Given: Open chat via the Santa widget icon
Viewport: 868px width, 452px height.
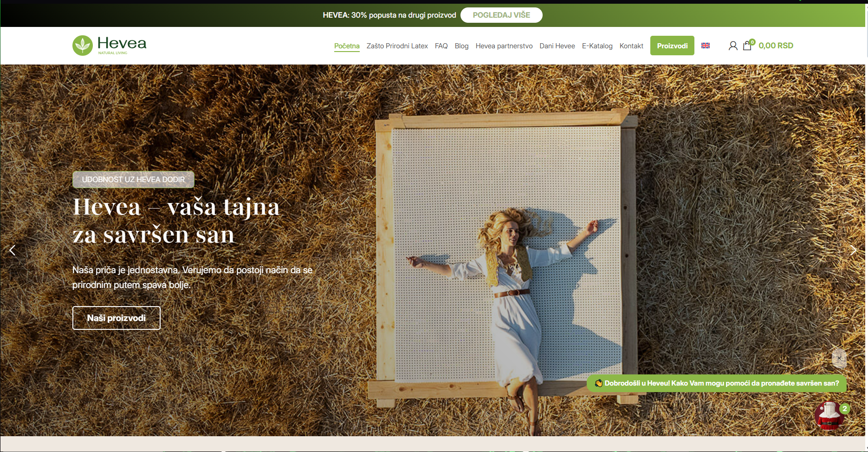Looking at the screenshot, I should [829, 416].
